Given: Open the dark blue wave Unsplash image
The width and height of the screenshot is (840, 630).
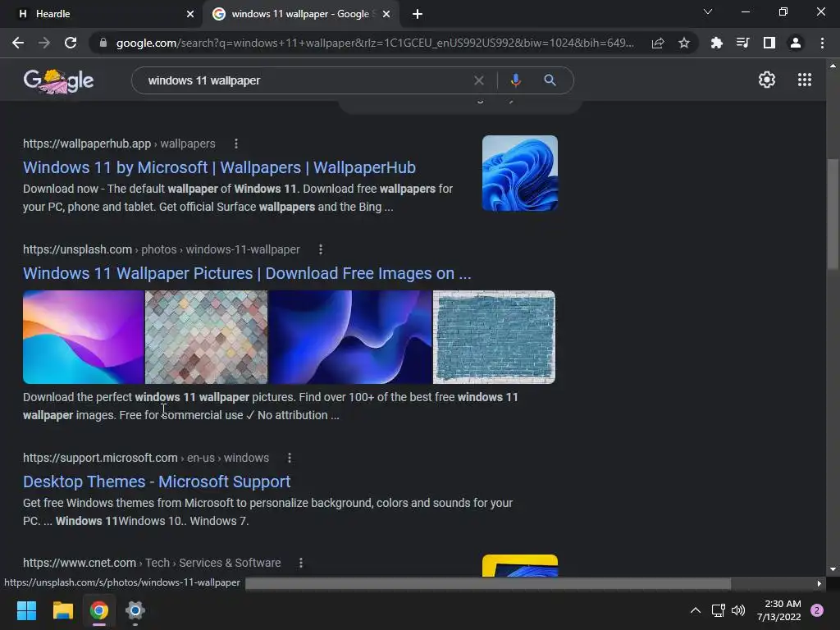Looking at the screenshot, I should (x=349, y=337).
